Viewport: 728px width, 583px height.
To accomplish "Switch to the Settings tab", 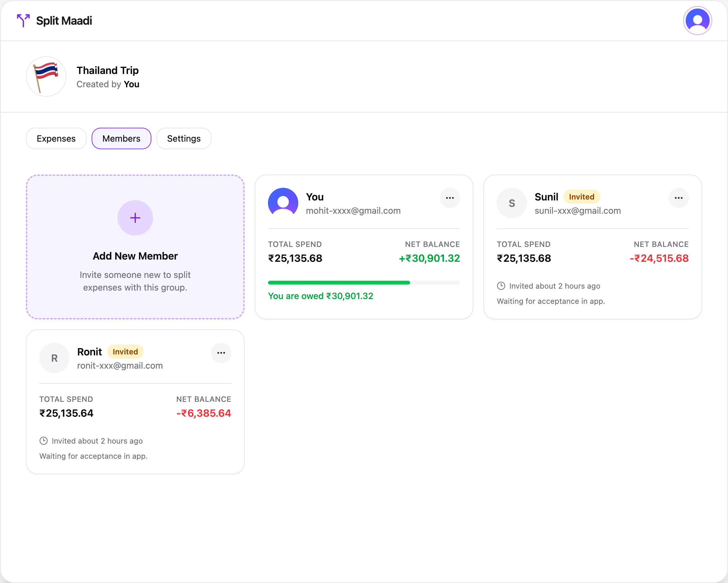I will [x=184, y=138].
